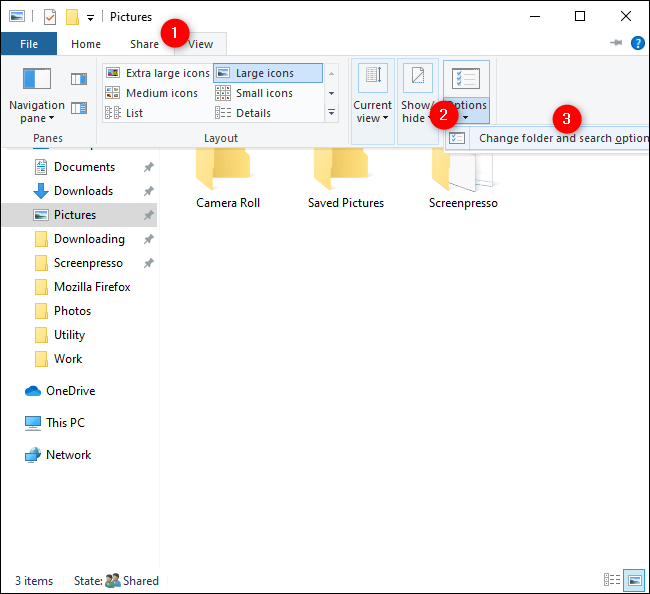Open the Navigation pane dropdown
The height and width of the screenshot is (594, 650).
pyautogui.click(x=36, y=103)
